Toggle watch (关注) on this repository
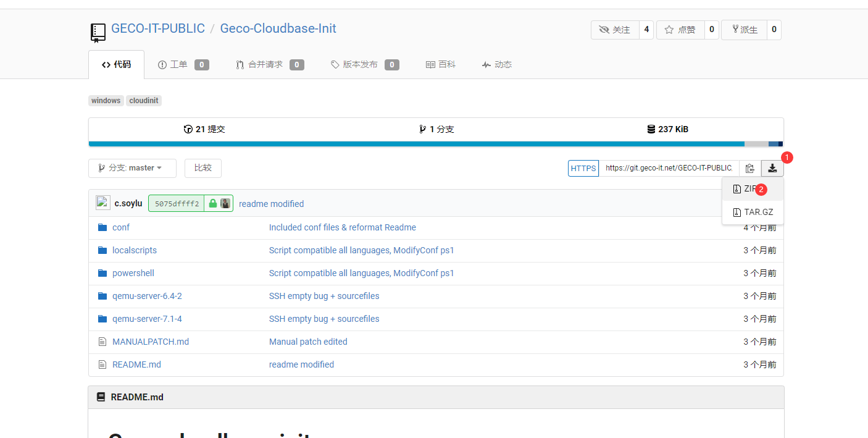This screenshot has width=868, height=438. point(614,30)
